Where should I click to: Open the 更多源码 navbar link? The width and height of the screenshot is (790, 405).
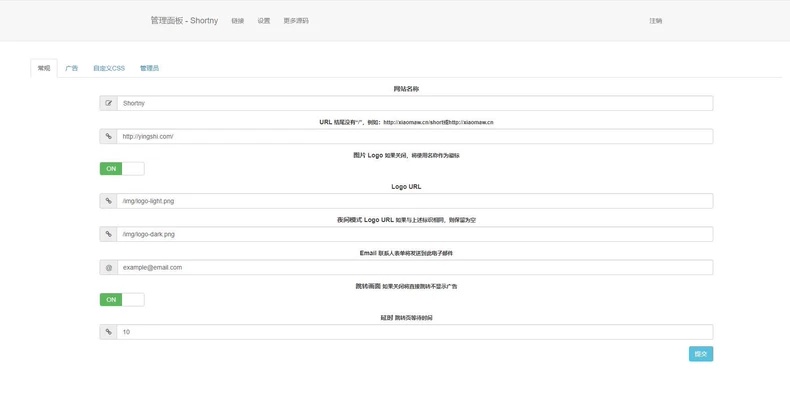pos(296,21)
